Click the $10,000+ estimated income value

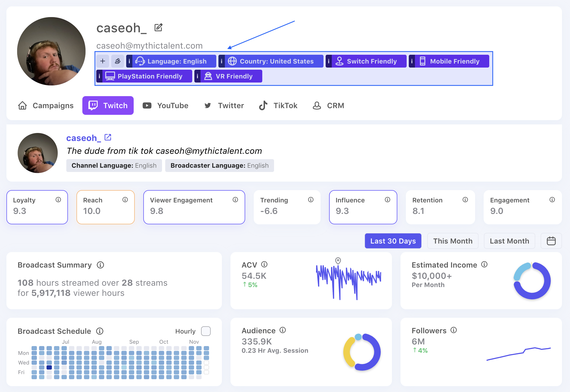(432, 276)
